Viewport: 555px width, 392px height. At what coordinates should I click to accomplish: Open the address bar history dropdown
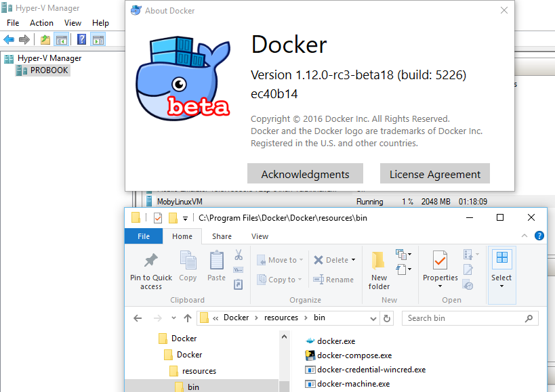[373, 318]
